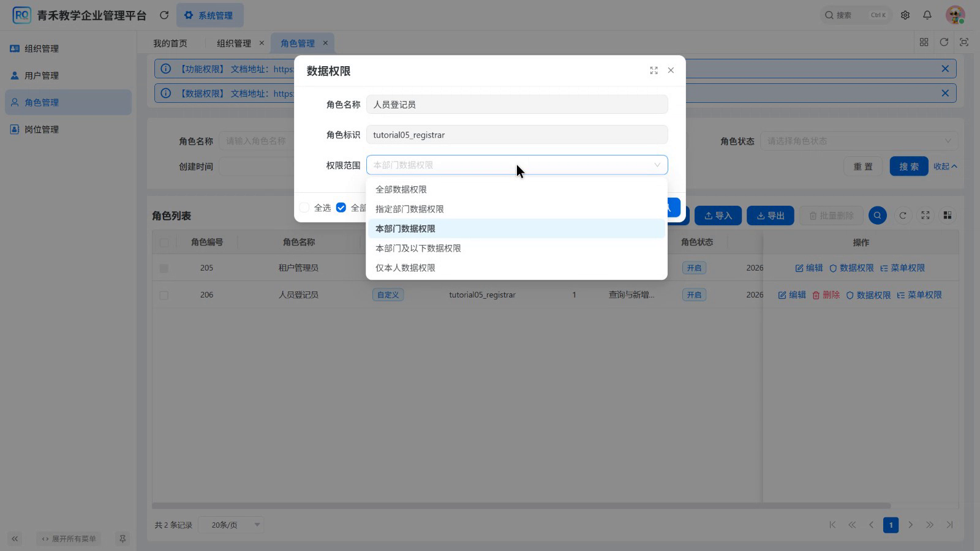Open 用户管理 in the sidebar
Image resolution: width=980 pixels, height=551 pixels.
68,75
